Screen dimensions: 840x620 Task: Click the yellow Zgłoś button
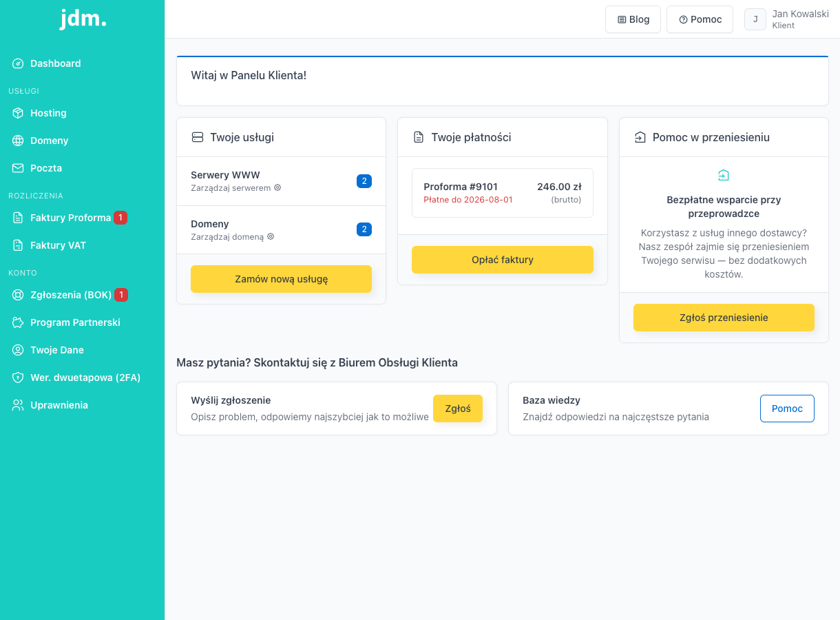point(458,409)
